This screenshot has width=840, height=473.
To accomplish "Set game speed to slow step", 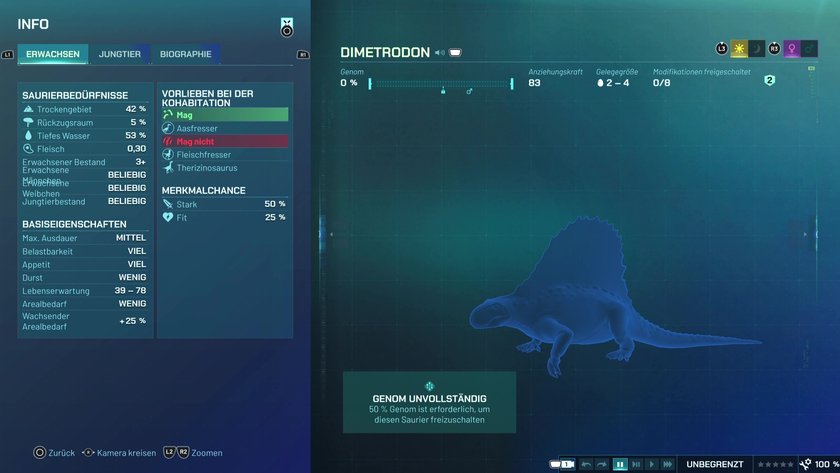I will click(x=636, y=464).
